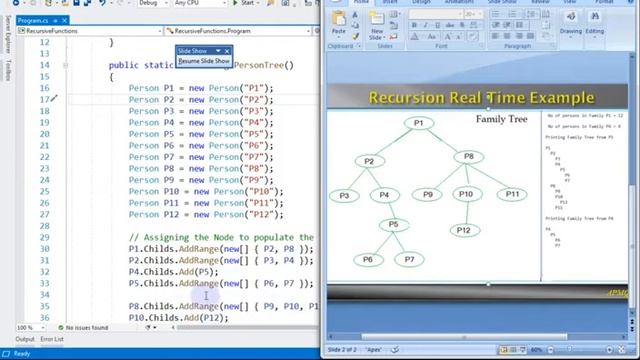Switch to Slide Sorter view icon
The width and height of the screenshot is (640, 360).
pyautogui.click(x=513, y=350)
